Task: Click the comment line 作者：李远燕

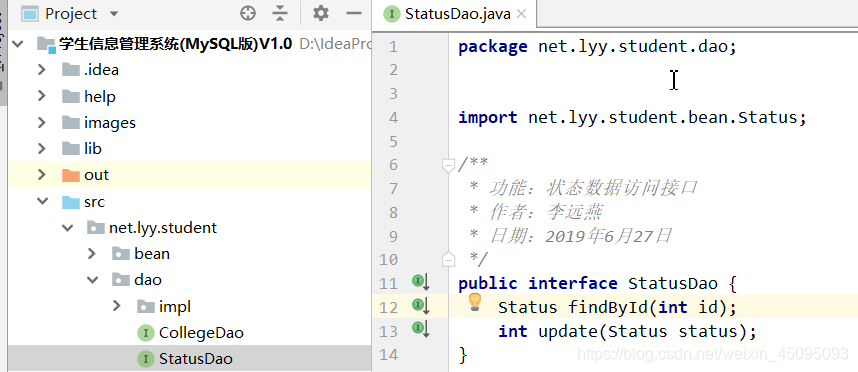Action: pyautogui.click(x=536, y=213)
